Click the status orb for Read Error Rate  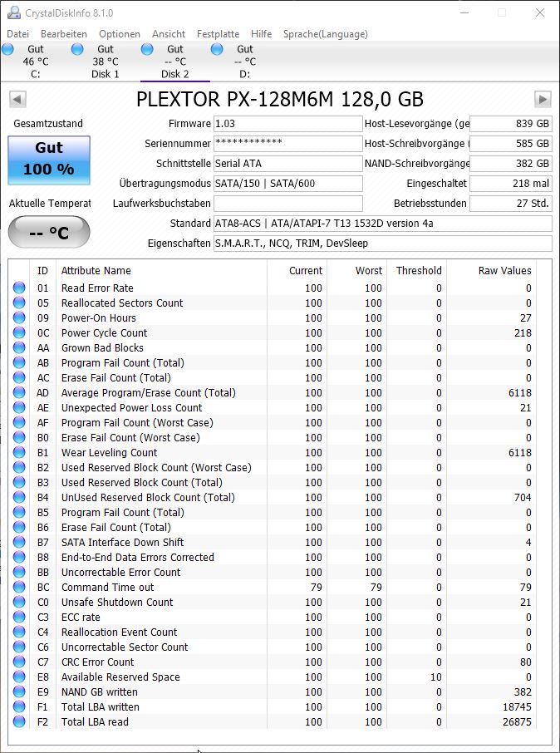(19, 288)
